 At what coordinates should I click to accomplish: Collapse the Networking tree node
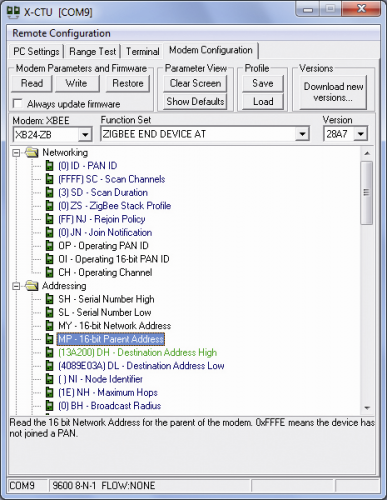pyautogui.click(x=16, y=153)
